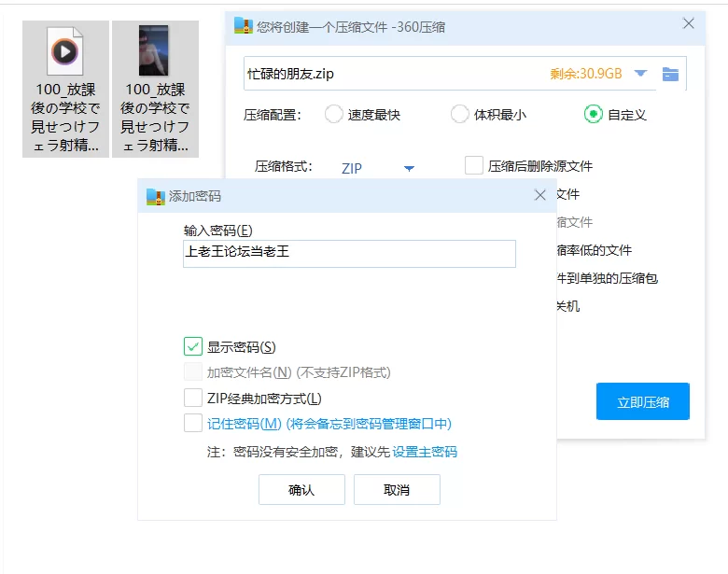Click the 360压缩 logo in the main title bar

click(244, 26)
